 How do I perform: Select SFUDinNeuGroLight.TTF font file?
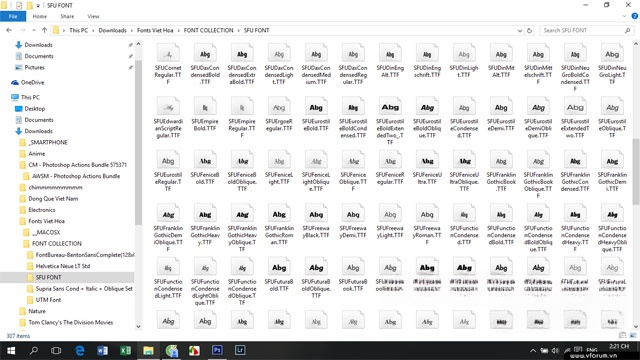(x=612, y=65)
